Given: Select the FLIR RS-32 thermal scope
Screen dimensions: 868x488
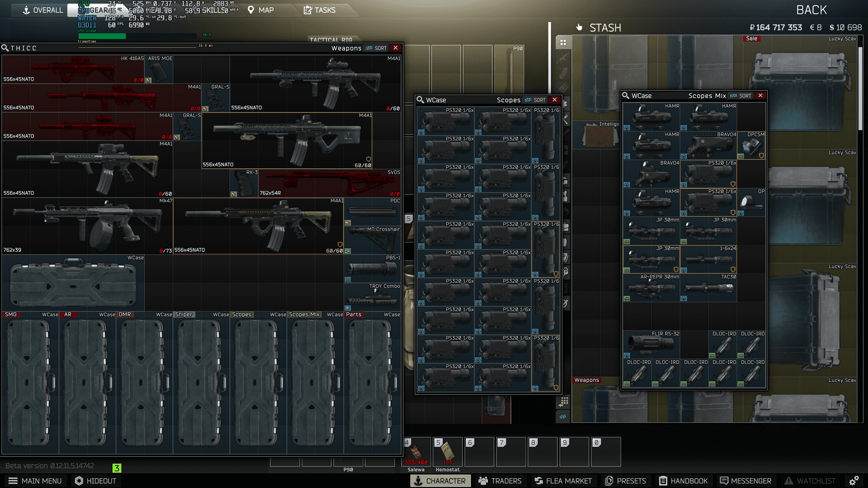Looking at the screenshot, I should 651,344.
